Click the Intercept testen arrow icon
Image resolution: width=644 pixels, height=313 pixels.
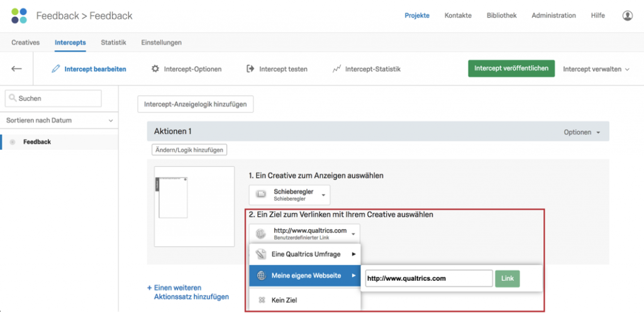pyautogui.click(x=250, y=69)
